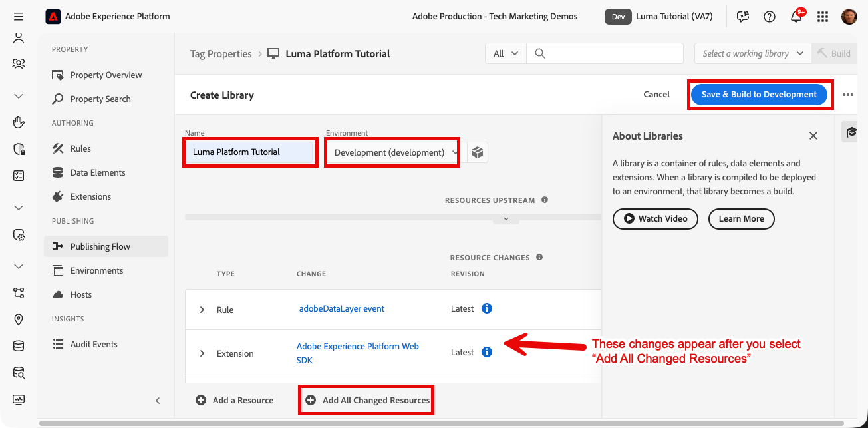Click Add a Resource
This screenshot has height=428, width=868.
(x=234, y=400)
